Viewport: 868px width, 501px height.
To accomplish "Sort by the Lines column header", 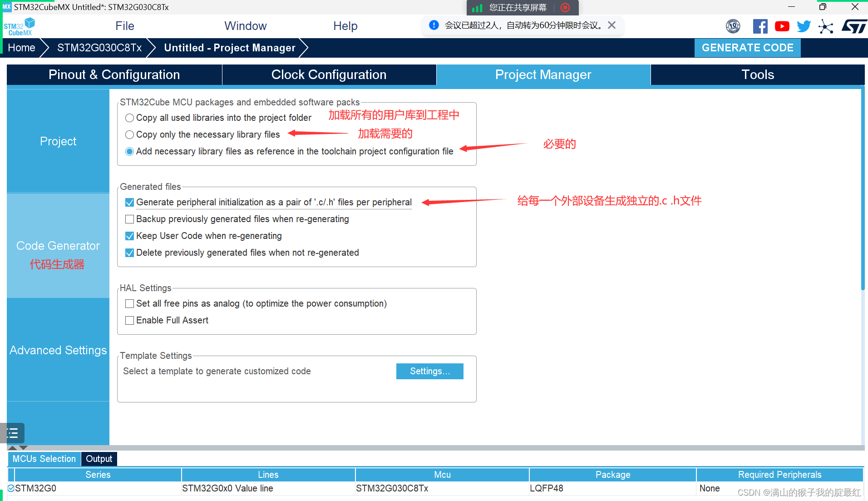I will (x=268, y=475).
